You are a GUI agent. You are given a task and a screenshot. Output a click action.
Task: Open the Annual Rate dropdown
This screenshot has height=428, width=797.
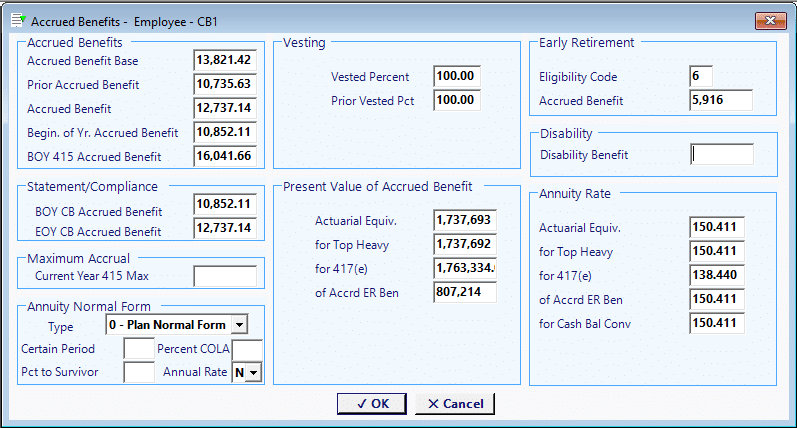[x=253, y=373]
